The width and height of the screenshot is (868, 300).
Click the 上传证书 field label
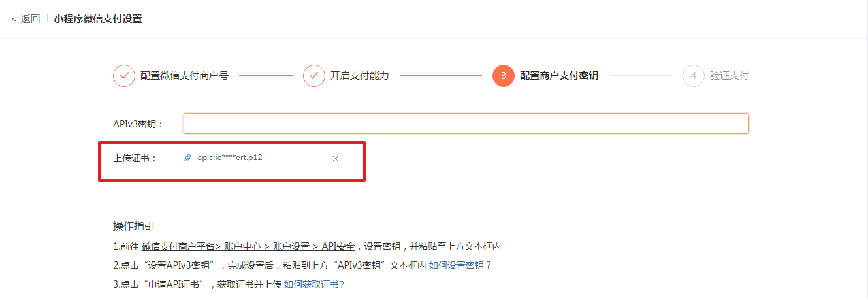135,158
